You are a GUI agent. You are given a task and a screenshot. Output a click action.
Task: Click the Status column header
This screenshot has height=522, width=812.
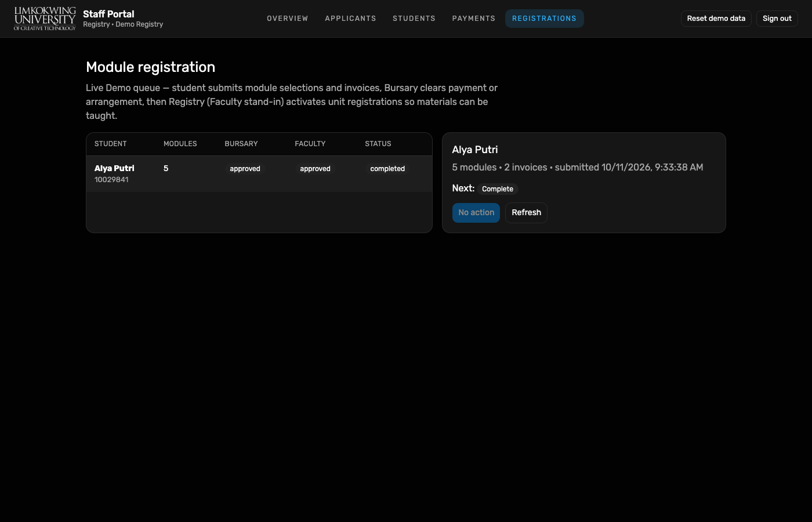(378, 144)
